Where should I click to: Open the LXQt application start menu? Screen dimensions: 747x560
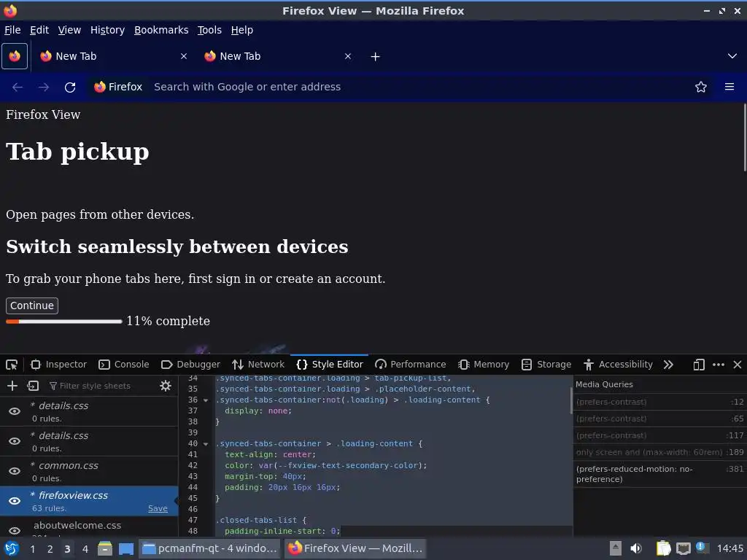(11, 548)
